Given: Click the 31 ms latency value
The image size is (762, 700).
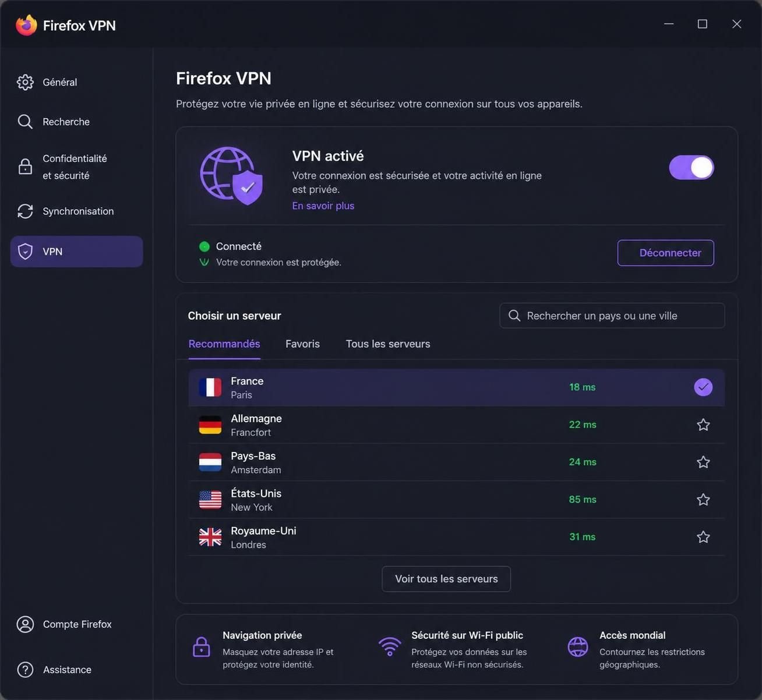Looking at the screenshot, I should [x=583, y=537].
